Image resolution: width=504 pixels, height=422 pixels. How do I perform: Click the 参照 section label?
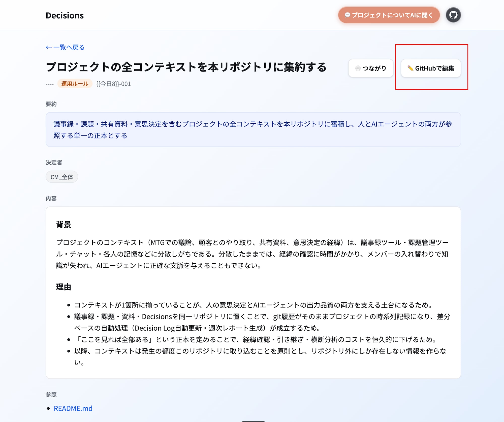51,394
